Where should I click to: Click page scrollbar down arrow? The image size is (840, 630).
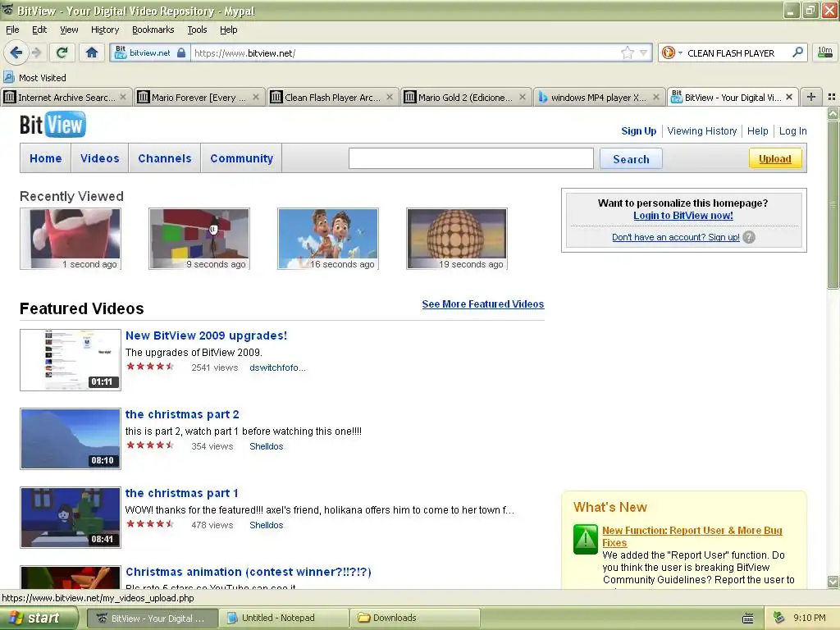point(833,582)
